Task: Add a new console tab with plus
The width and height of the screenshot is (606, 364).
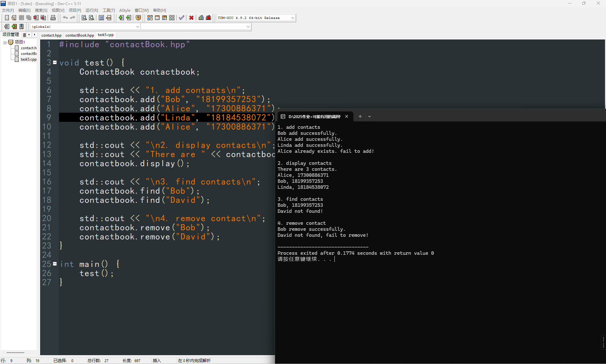Action: [360, 116]
